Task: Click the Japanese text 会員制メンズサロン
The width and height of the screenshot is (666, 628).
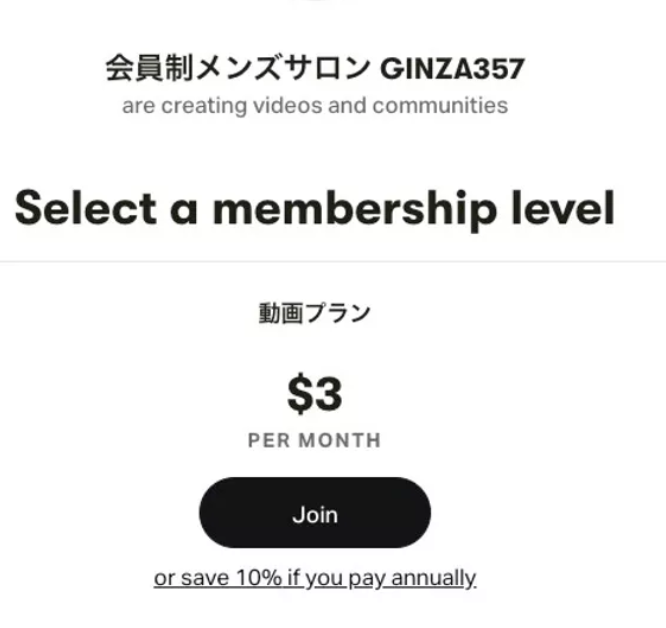Action: pyautogui.click(x=238, y=69)
